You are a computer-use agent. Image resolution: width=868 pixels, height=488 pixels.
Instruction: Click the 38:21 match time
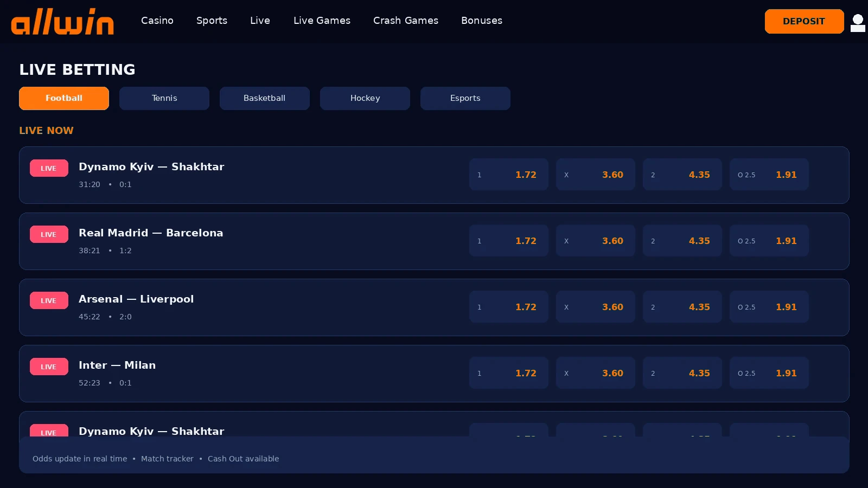(90, 251)
